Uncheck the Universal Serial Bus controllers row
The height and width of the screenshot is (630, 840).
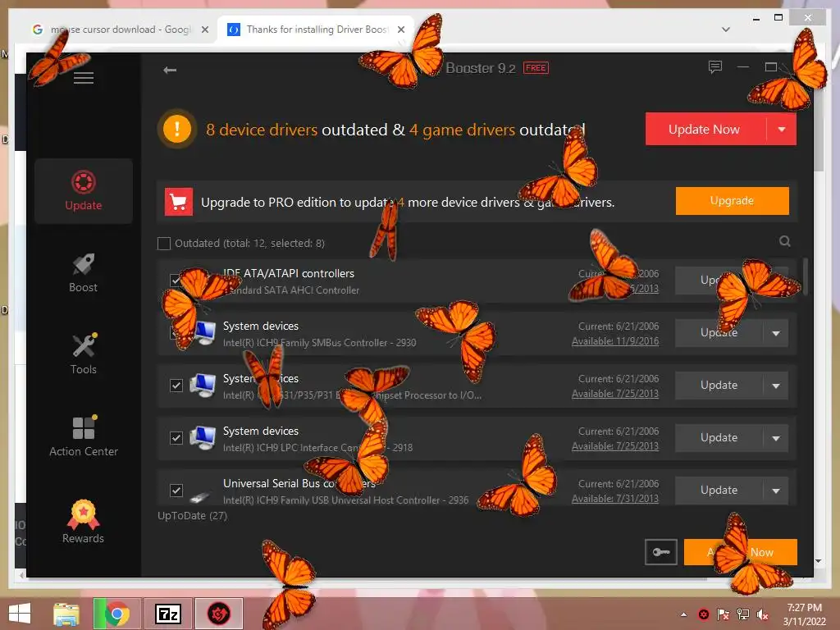[x=176, y=491]
